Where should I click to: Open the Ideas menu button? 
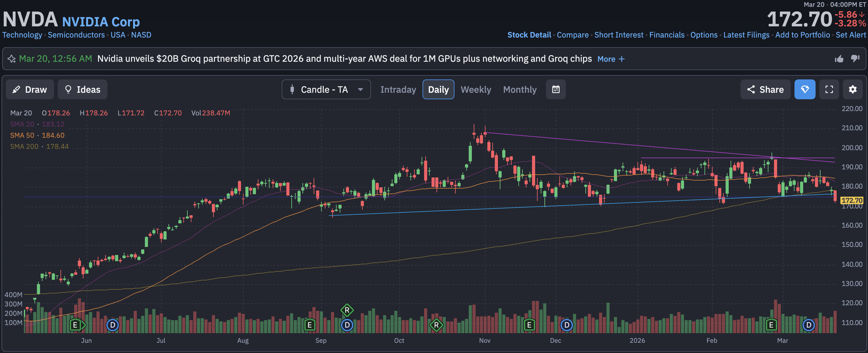[x=82, y=90]
